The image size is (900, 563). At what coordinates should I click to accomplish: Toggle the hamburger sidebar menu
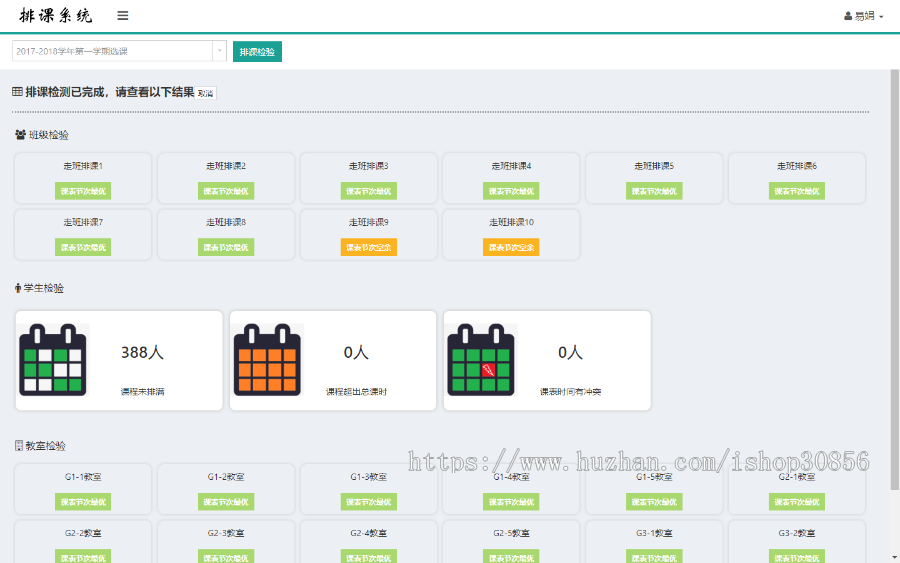click(123, 16)
